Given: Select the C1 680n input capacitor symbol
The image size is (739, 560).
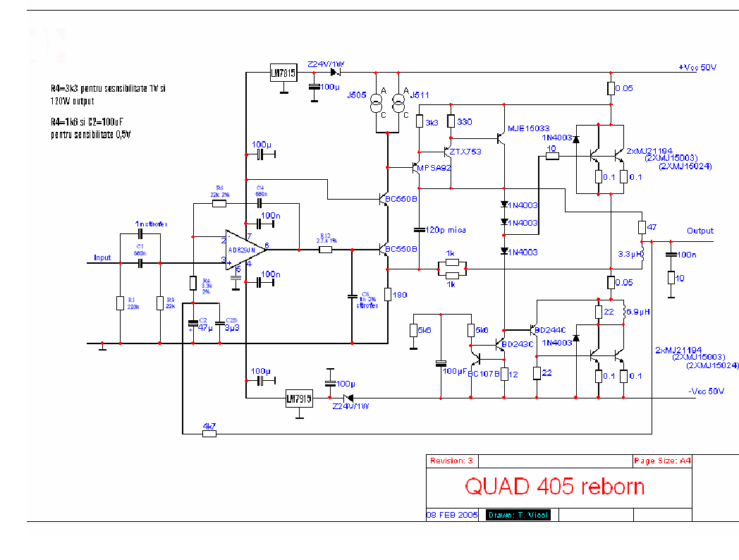Looking at the screenshot, I should [140, 263].
